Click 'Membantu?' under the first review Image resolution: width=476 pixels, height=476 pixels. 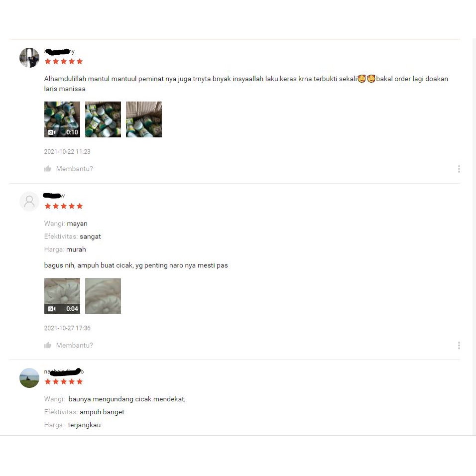point(74,169)
